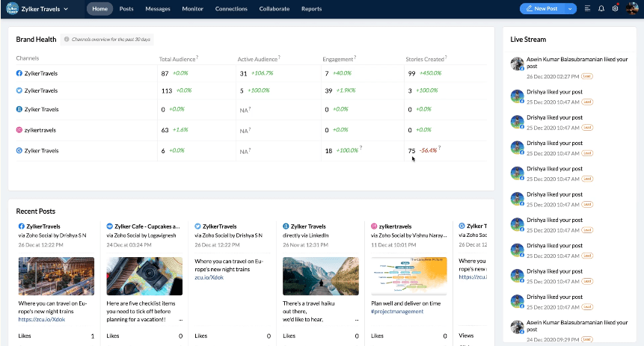Click the Facebook icon on ZylkerTravels recent post
The image size is (644, 346).
coord(22,226)
